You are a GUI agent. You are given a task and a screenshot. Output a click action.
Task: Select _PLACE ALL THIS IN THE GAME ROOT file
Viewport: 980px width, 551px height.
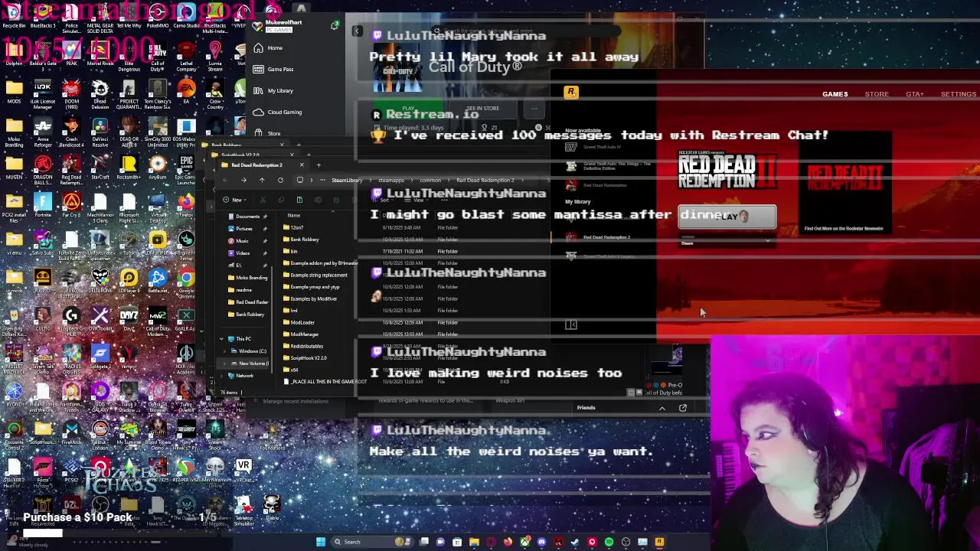(x=325, y=382)
